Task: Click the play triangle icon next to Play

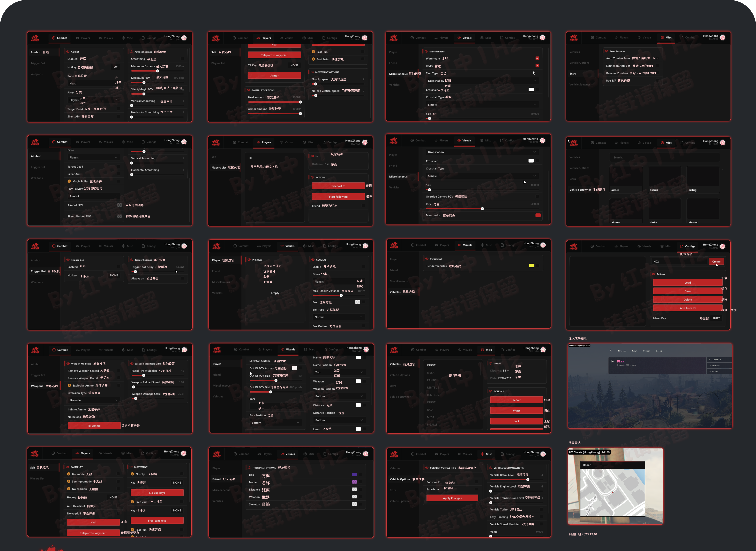Action: point(612,361)
